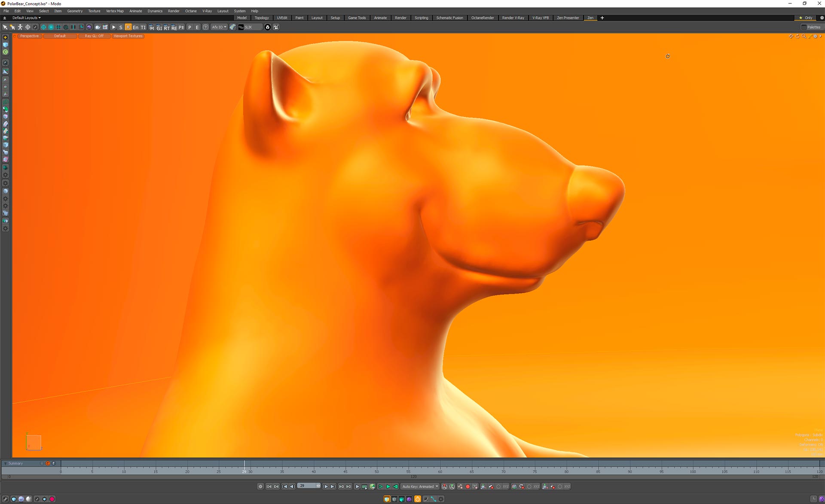Toggle Ray GL Off viewport option
Image resolution: width=825 pixels, height=504 pixels.
coord(94,36)
